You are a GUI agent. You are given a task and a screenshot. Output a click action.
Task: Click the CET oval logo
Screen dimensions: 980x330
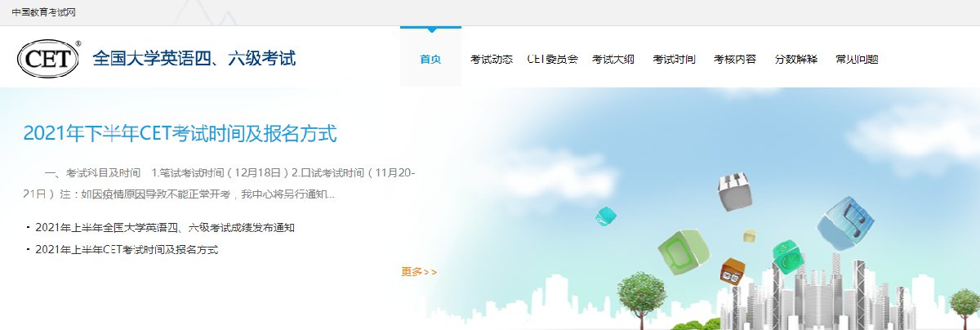click(x=50, y=59)
